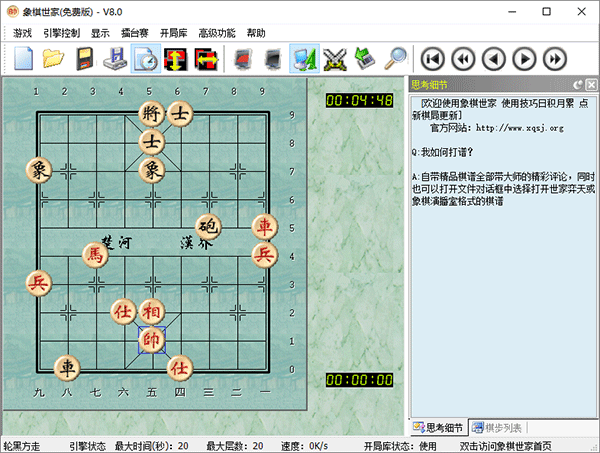
Task: Open the 擂台赛 menu
Action: [135, 33]
